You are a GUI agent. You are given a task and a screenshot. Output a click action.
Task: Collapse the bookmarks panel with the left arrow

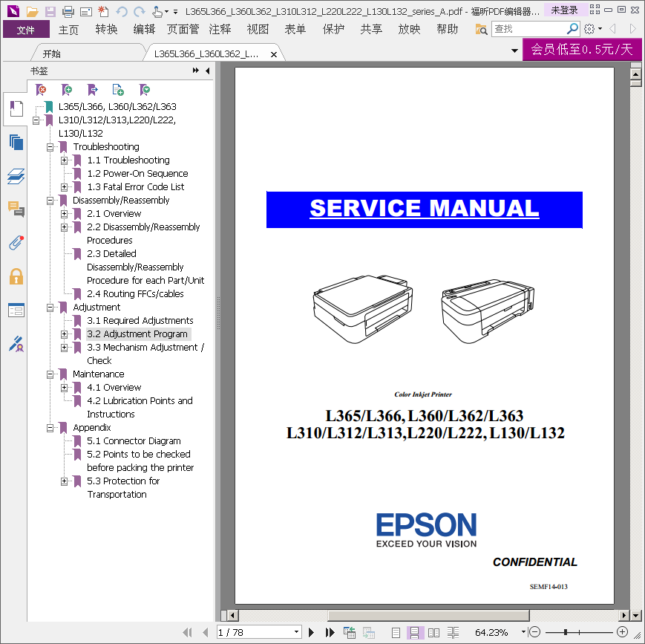click(208, 71)
